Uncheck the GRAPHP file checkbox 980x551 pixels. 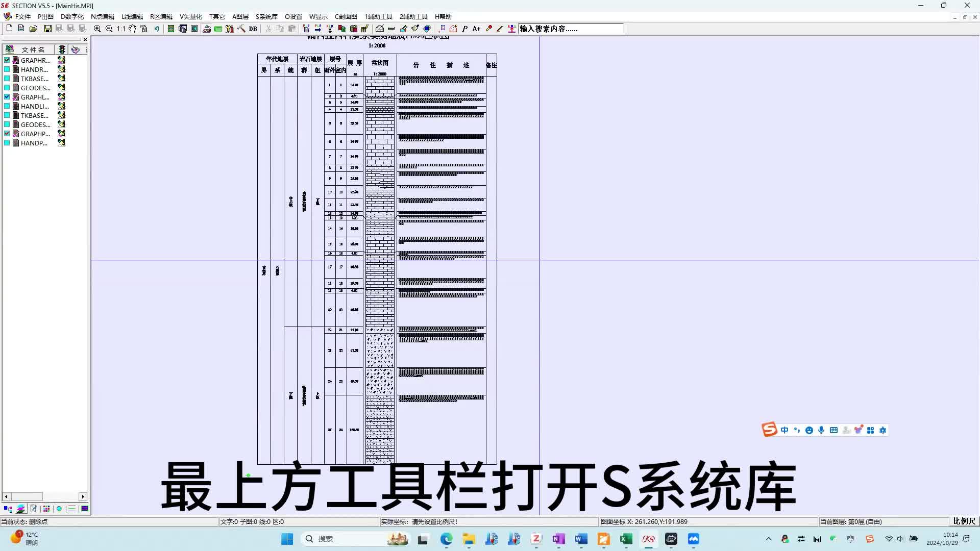pyautogui.click(x=7, y=134)
